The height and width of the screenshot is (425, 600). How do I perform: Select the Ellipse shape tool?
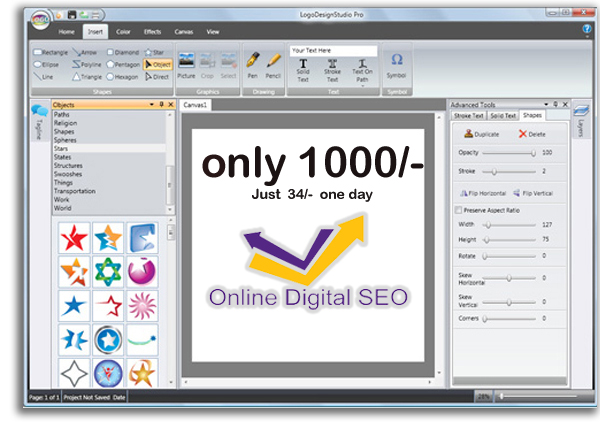point(46,65)
